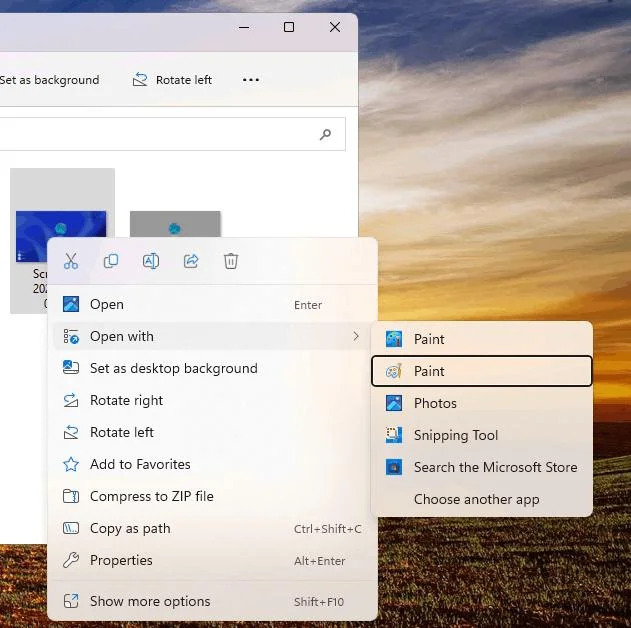Click the search magnifier icon
Screen dimensions: 631x628
click(325, 134)
